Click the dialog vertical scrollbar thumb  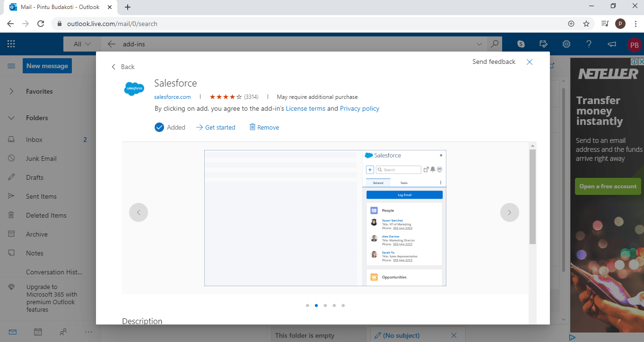click(532, 197)
